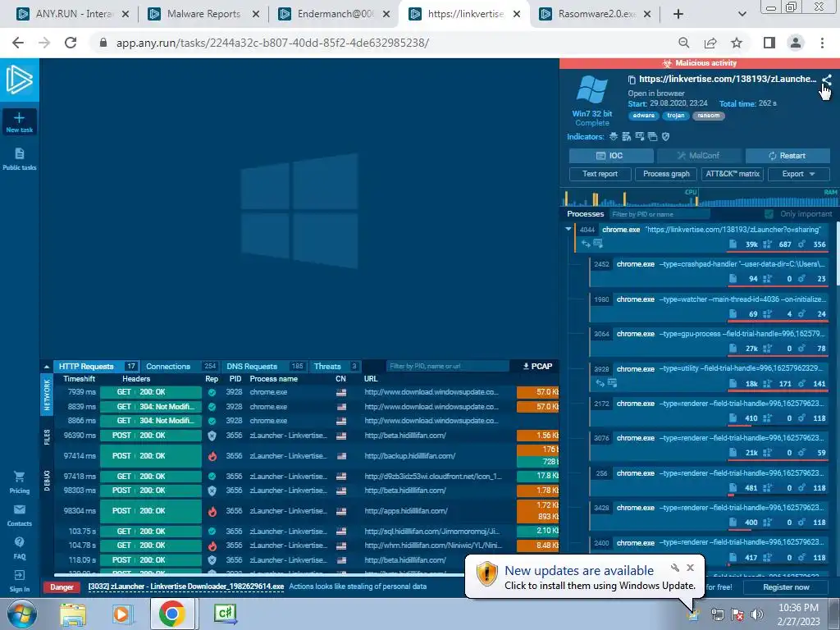
Task: Click the share page icon in address bar
Action: (710, 43)
